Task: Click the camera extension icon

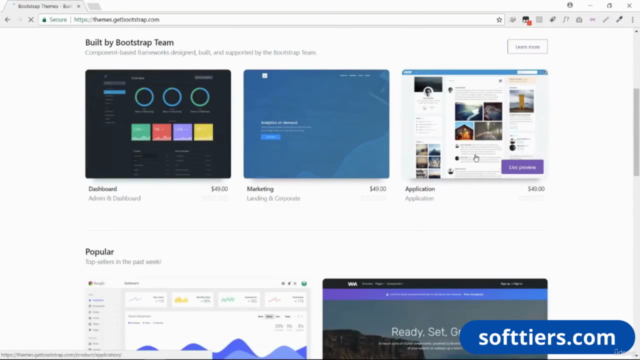Action: click(579, 20)
